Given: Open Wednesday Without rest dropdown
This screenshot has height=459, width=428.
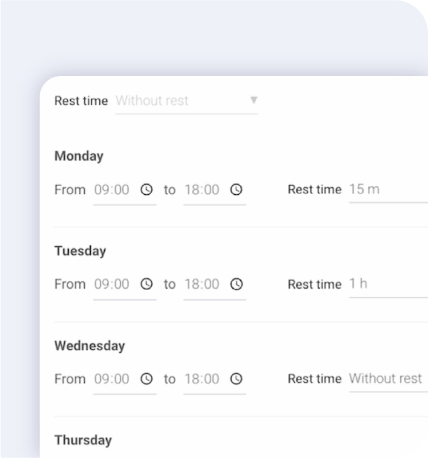Looking at the screenshot, I should [388, 379].
